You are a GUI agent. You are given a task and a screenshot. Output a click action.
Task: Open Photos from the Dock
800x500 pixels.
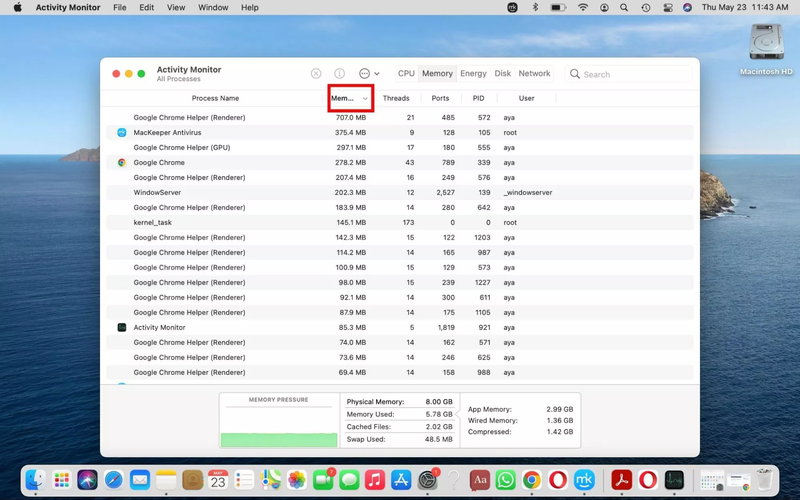coord(296,480)
